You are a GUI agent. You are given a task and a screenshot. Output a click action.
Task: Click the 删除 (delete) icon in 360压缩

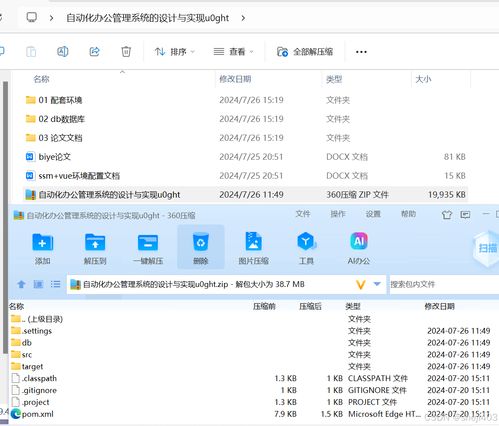click(x=201, y=242)
